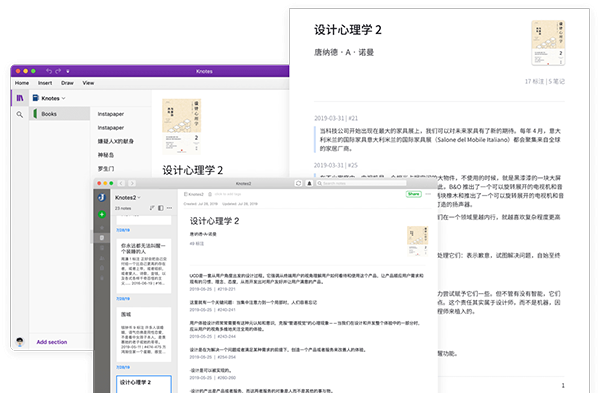Open the more options ellipsis in note list header
Viewport: 600px width, 393px height.
pyautogui.click(x=169, y=208)
